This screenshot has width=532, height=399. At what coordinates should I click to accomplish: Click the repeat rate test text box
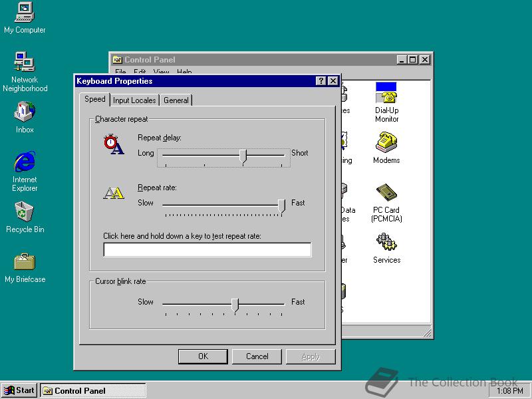tap(207, 250)
